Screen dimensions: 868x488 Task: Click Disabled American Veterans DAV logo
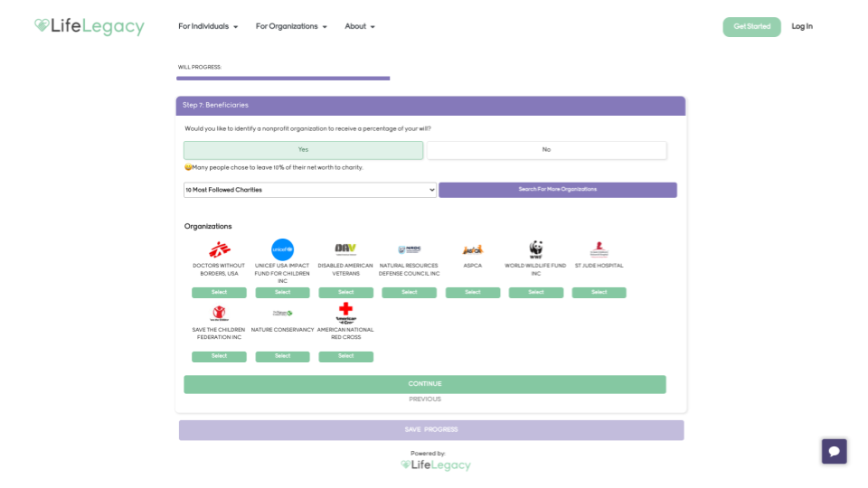[345, 249]
